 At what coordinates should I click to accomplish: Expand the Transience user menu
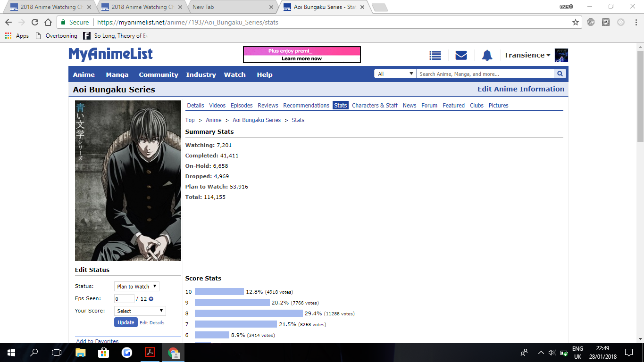[x=527, y=55]
